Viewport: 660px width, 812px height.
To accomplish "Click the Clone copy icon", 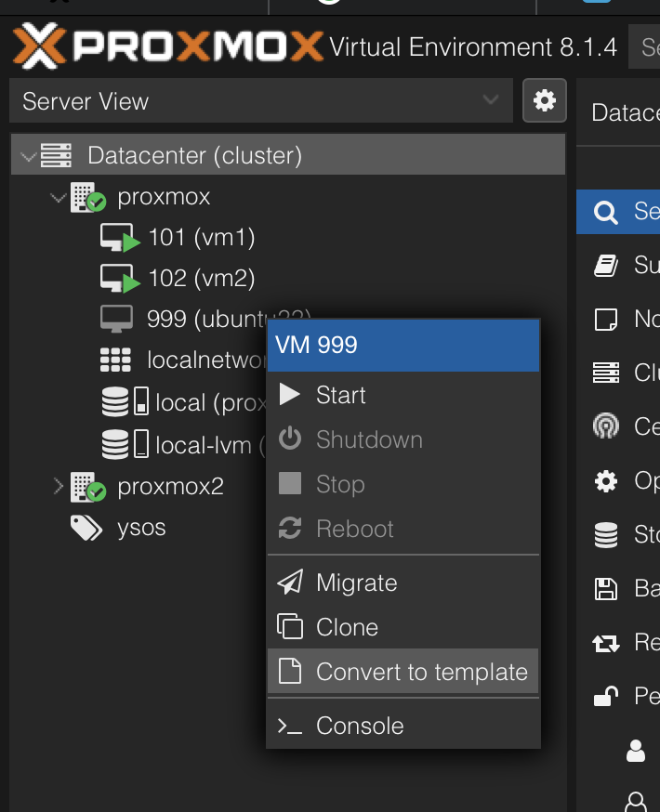I will pos(290,626).
